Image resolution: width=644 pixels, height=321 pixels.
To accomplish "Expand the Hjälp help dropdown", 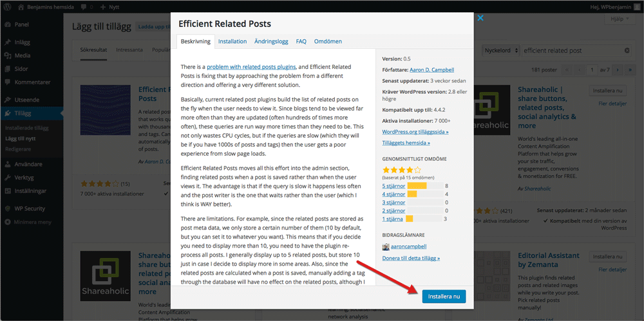I will tap(621, 19).
